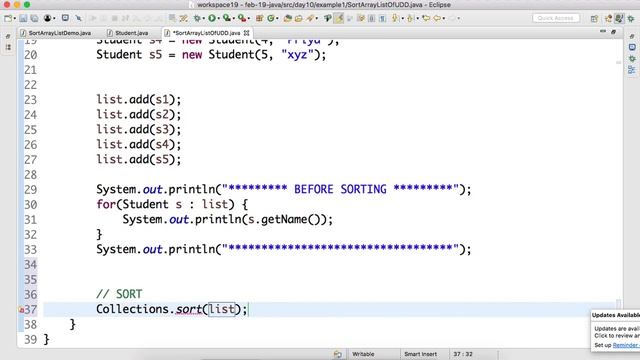The image size is (640, 360).
Task: Open the Task List view in right trim
Action: [x=632, y=47]
